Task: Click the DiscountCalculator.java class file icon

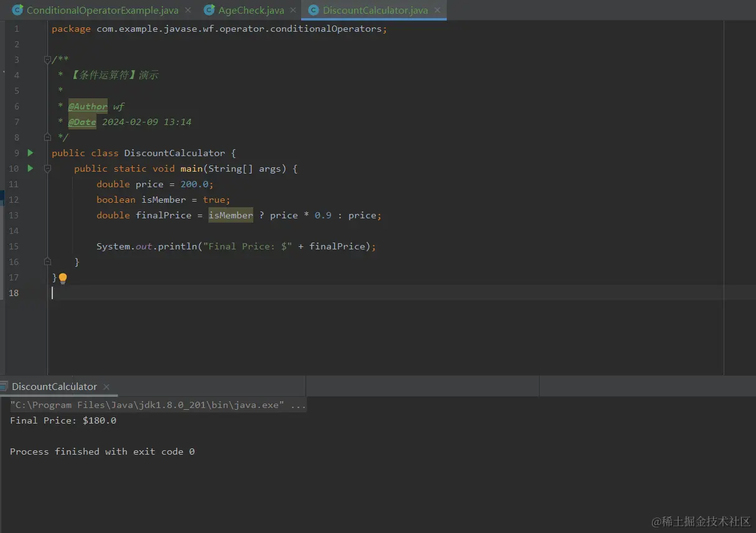Action: coord(314,10)
